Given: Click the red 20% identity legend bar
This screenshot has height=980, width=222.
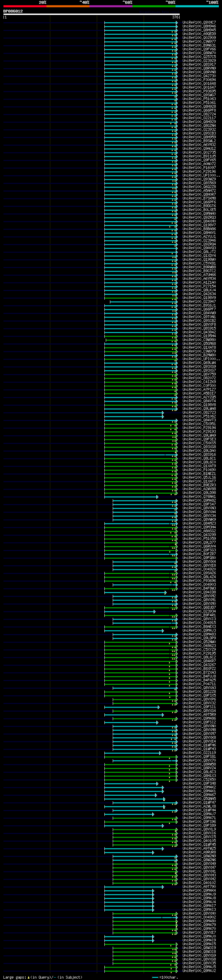Looking at the screenshot, I should (25, 6).
